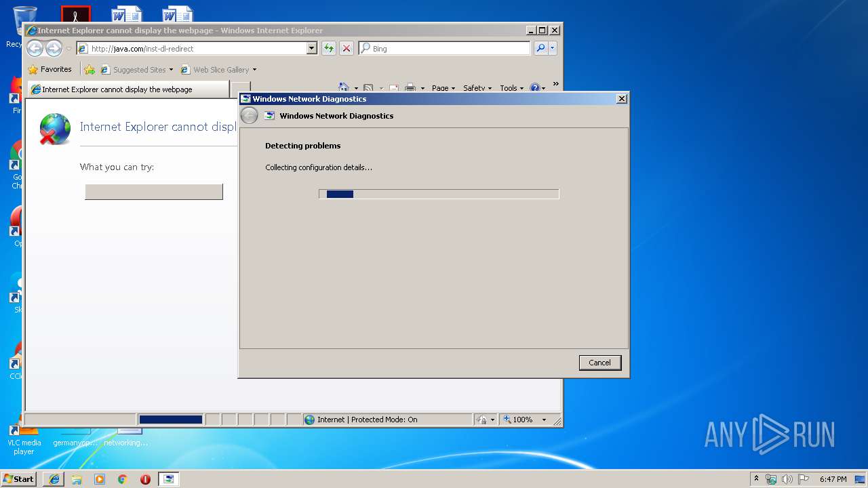This screenshot has width=868, height=488.
Task: Select the 'Internet Explorer cannot display' tab
Action: point(128,89)
